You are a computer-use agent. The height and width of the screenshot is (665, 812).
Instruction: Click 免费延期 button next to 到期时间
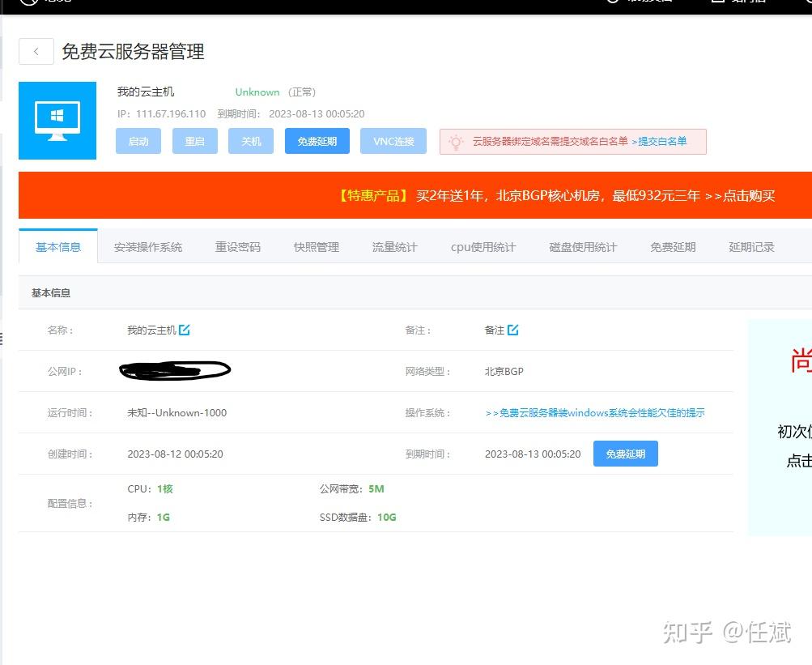(x=626, y=454)
